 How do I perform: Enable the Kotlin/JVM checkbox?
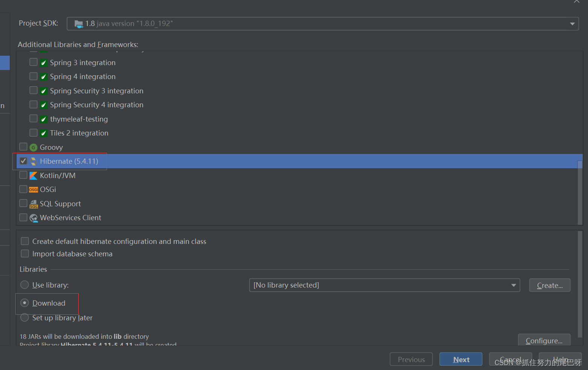click(23, 175)
